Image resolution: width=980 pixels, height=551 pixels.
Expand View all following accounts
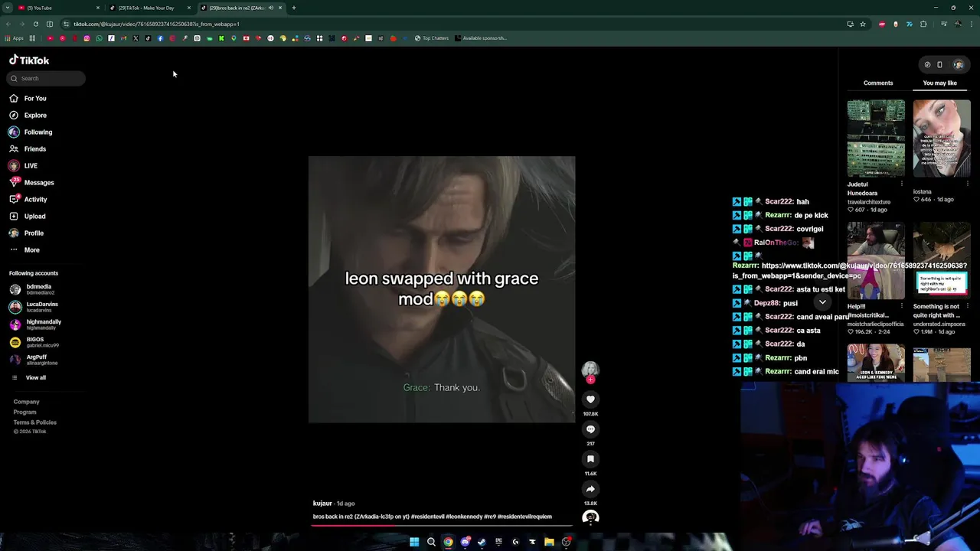tap(28, 377)
